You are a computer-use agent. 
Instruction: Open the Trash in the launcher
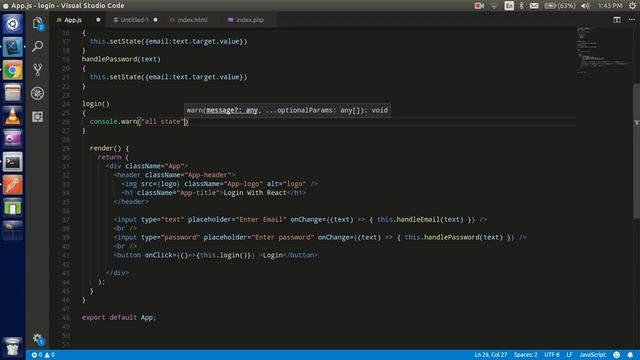pyautogui.click(x=12, y=347)
